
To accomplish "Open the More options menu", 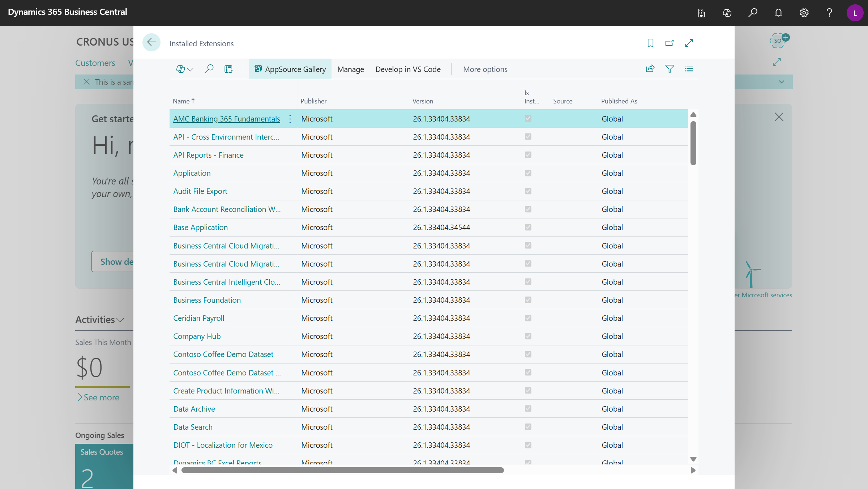I will pyautogui.click(x=485, y=69).
